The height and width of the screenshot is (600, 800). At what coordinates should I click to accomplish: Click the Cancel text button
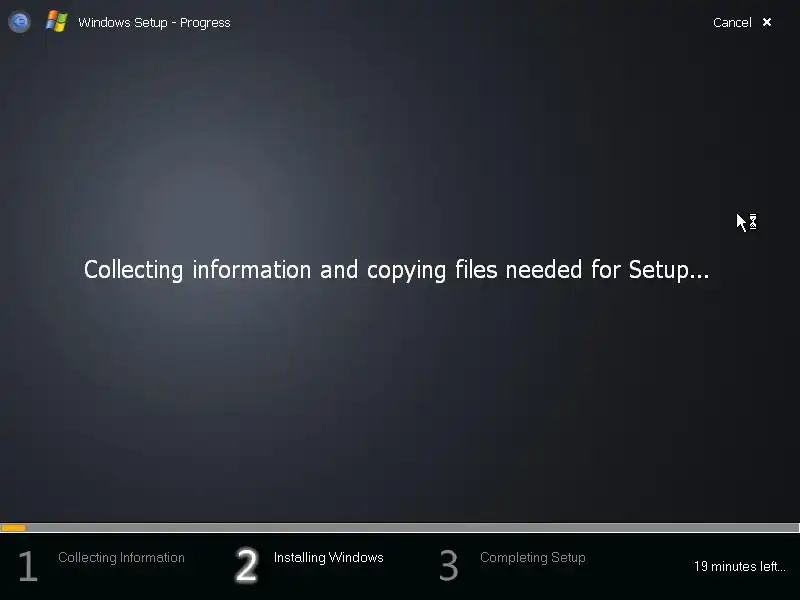pyautogui.click(x=732, y=22)
